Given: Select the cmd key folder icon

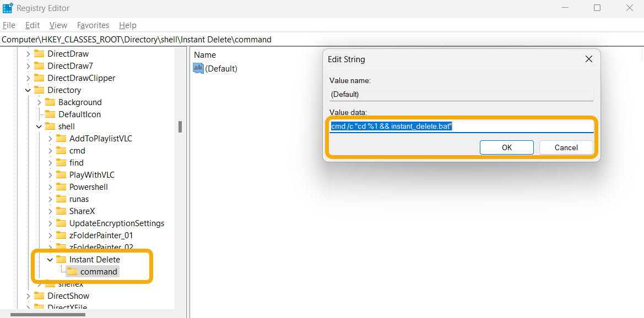Looking at the screenshot, I should tap(61, 150).
